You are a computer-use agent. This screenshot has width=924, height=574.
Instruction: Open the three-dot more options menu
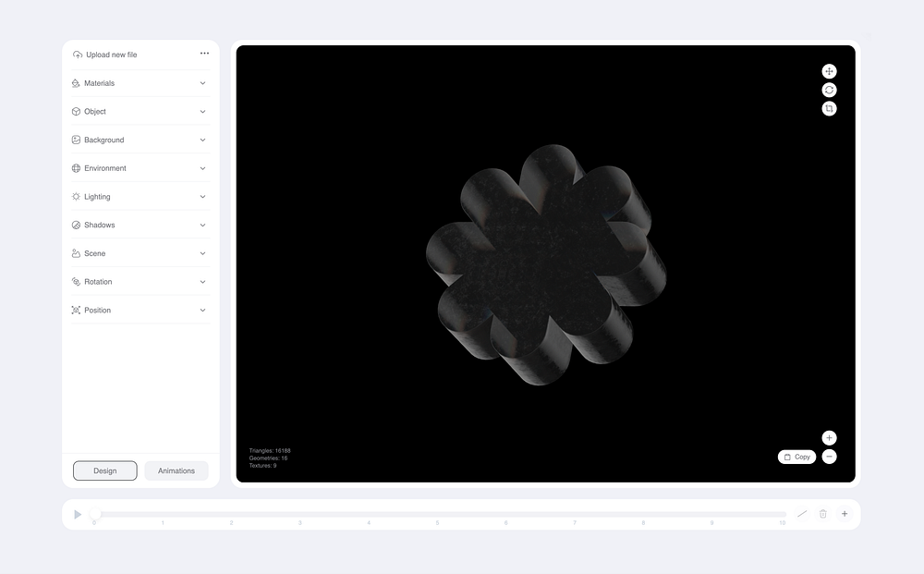click(204, 53)
